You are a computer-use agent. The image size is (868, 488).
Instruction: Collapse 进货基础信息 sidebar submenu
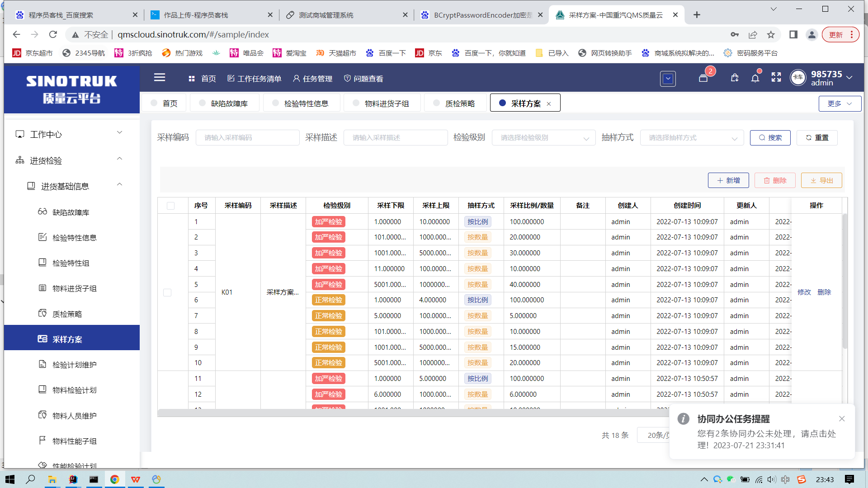(72, 186)
